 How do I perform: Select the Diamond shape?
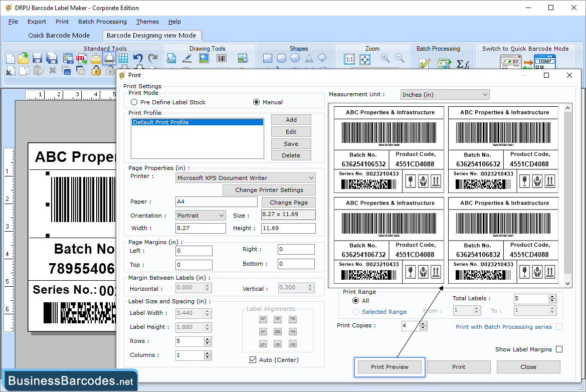pyautogui.click(x=322, y=58)
